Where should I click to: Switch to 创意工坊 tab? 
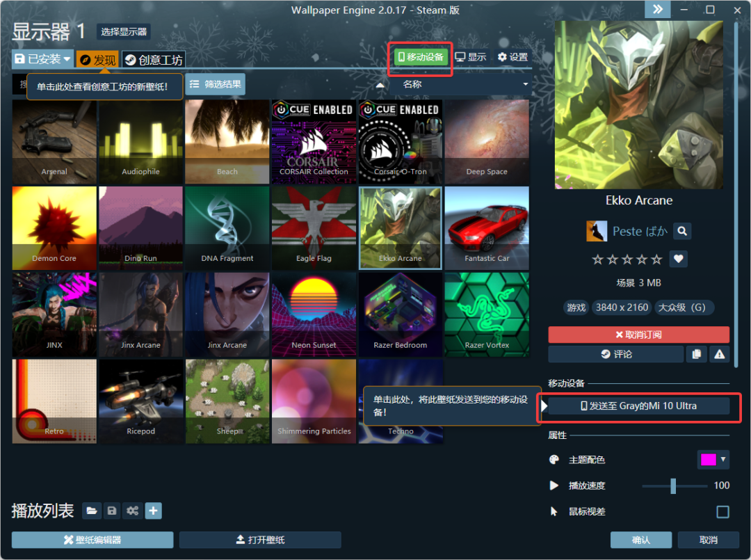(153, 60)
